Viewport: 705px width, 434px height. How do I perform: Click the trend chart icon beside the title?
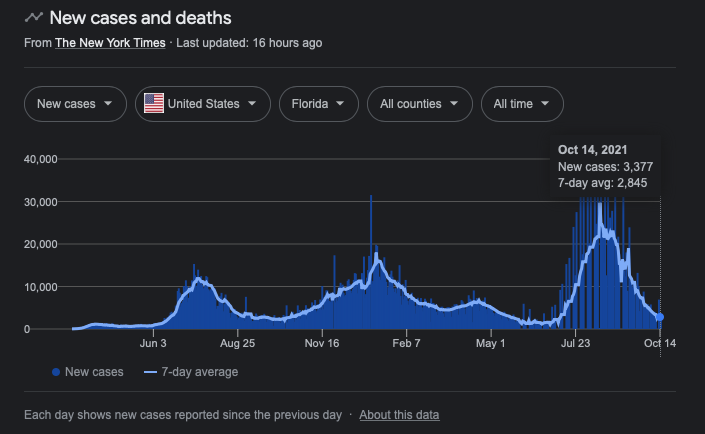tap(34, 18)
